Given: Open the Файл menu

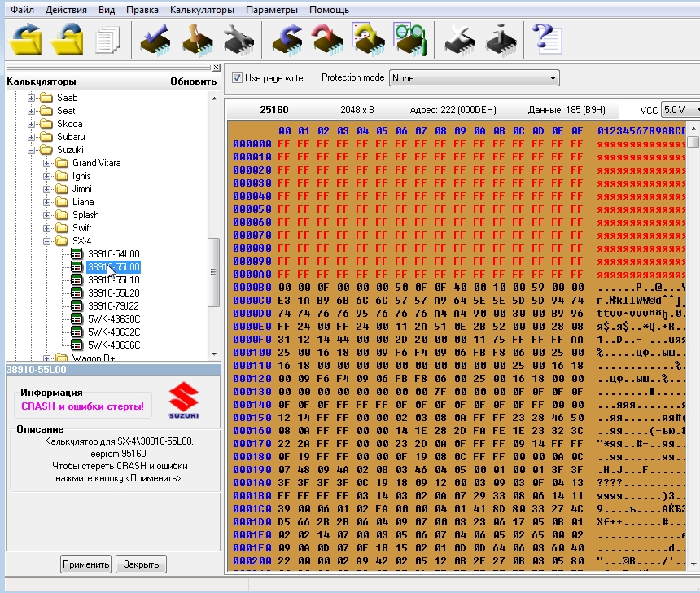Looking at the screenshot, I should tap(22, 10).
